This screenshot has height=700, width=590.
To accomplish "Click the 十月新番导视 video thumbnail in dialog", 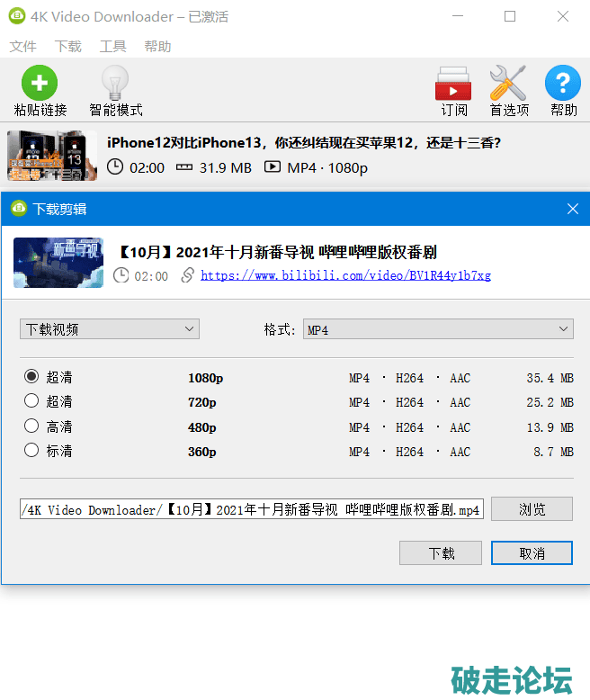I will tap(58, 263).
